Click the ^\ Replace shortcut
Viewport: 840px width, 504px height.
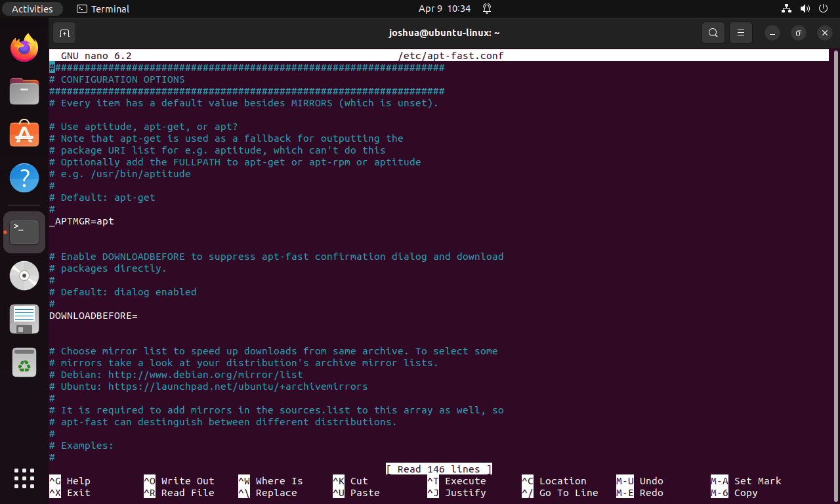coord(268,493)
